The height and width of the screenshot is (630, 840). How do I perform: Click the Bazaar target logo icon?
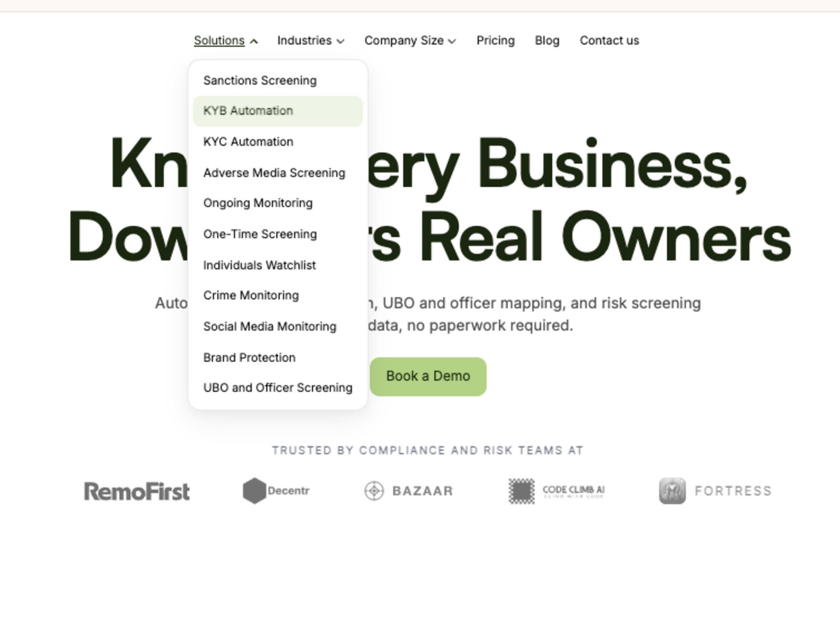374,491
